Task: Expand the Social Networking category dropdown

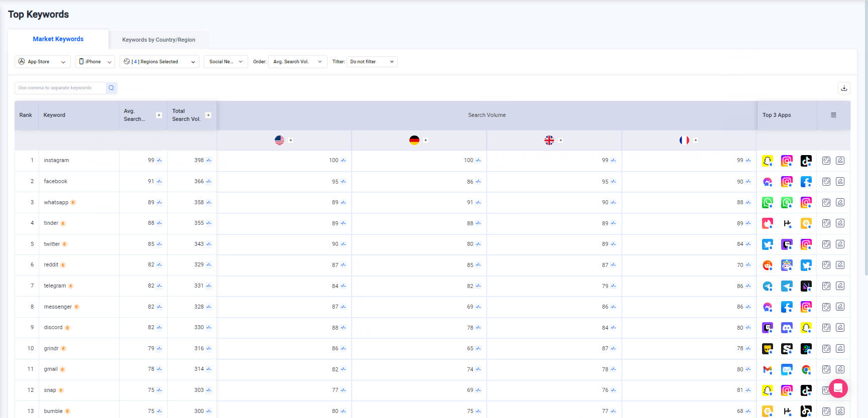Action: (x=226, y=62)
